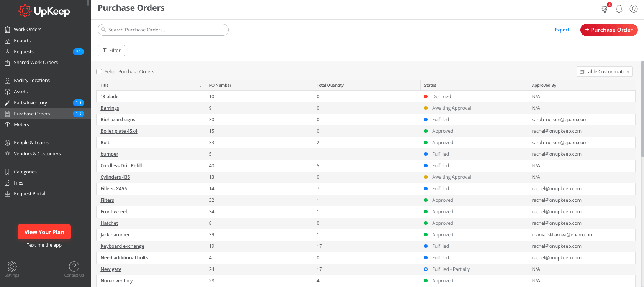The width and height of the screenshot is (644, 287).
Task: Open the Table Customization panel
Action: [x=604, y=72]
